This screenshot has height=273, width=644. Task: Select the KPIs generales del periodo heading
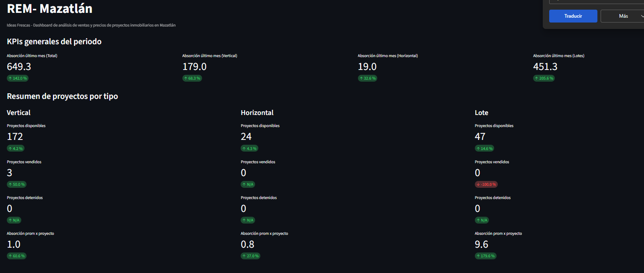[54, 42]
